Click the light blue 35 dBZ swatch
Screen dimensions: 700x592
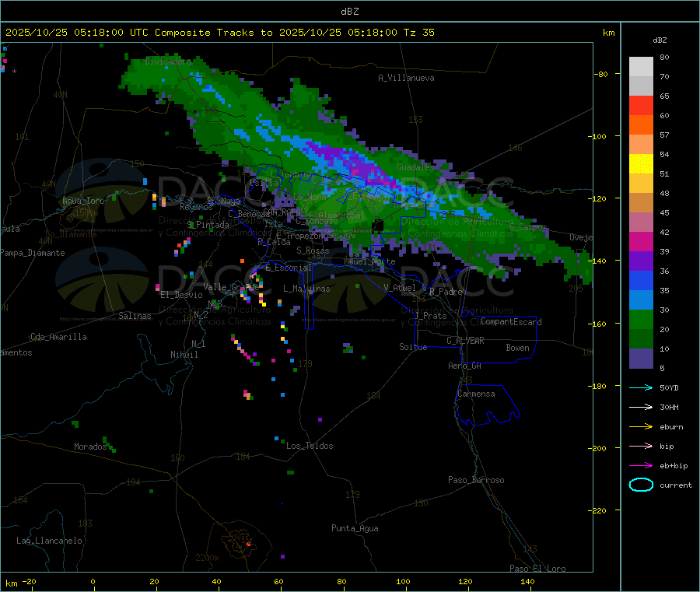641,300
